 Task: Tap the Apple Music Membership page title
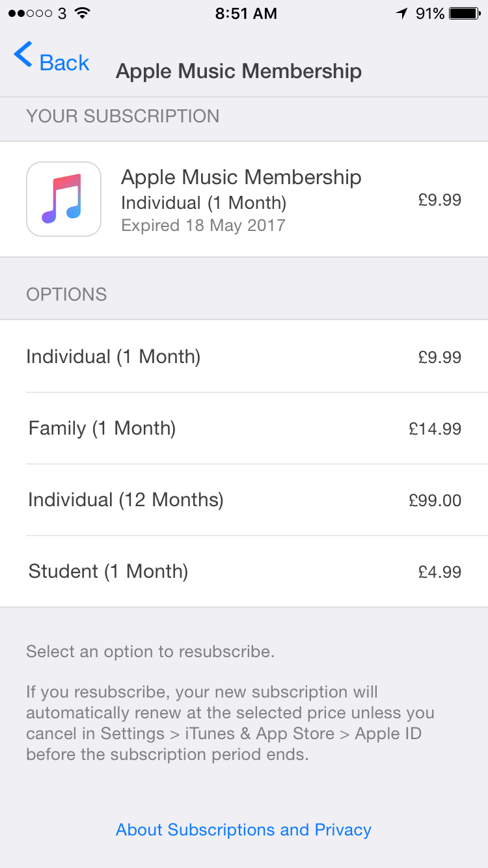(238, 71)
